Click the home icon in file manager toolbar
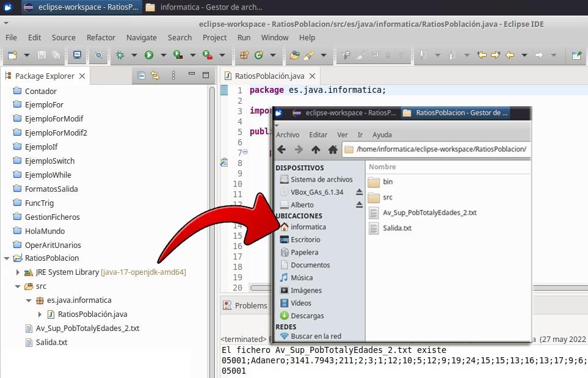The width and height of the screenshot is (588, 378). pos(333,150)
